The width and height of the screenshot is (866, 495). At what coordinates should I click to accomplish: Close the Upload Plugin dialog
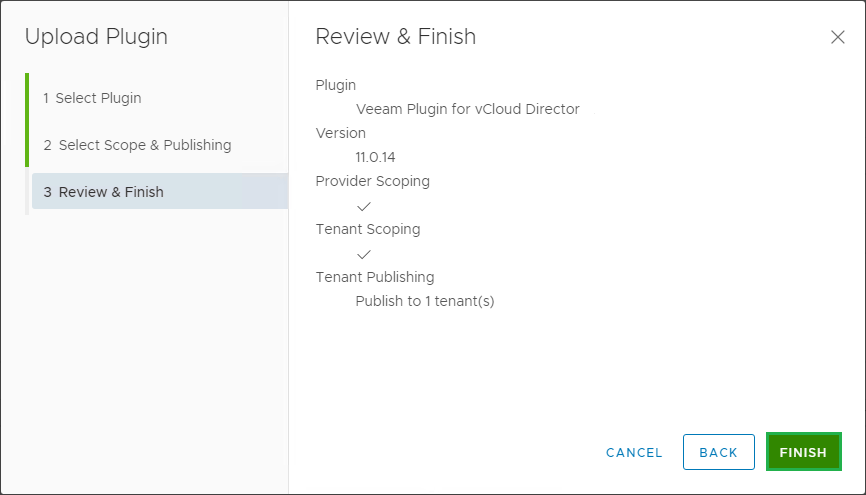click(x=838, y=37)
